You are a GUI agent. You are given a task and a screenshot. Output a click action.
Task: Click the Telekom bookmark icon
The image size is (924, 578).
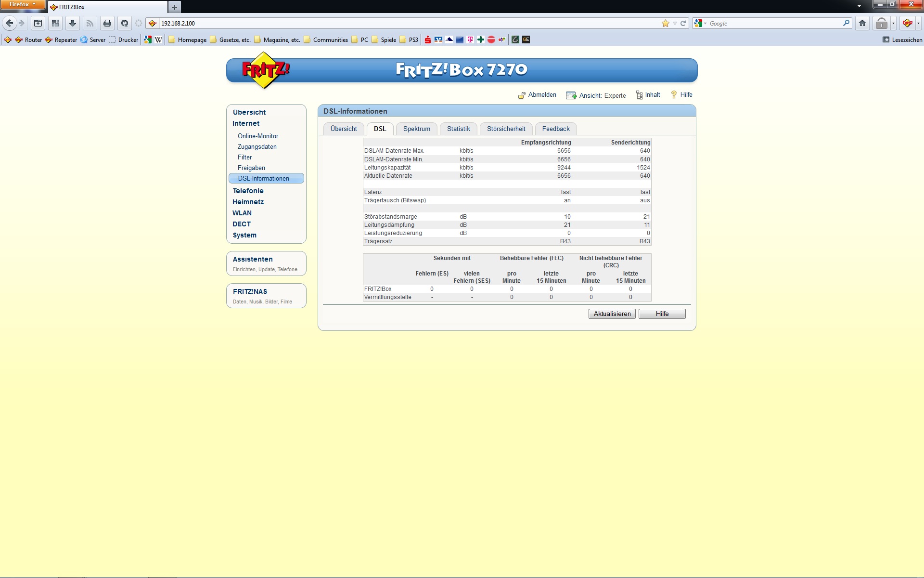click(470, 39)
